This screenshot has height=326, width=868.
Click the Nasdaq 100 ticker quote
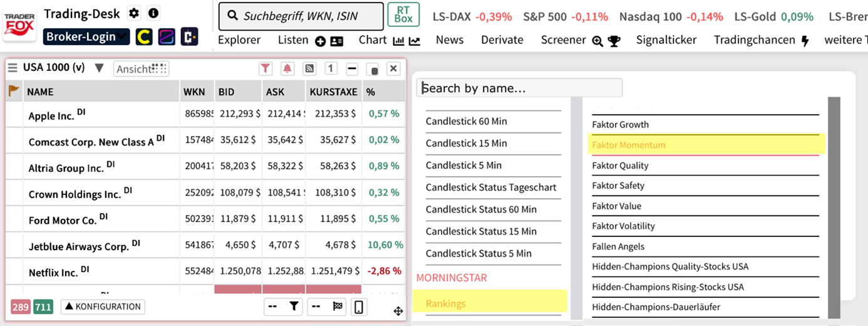point(671,17)
